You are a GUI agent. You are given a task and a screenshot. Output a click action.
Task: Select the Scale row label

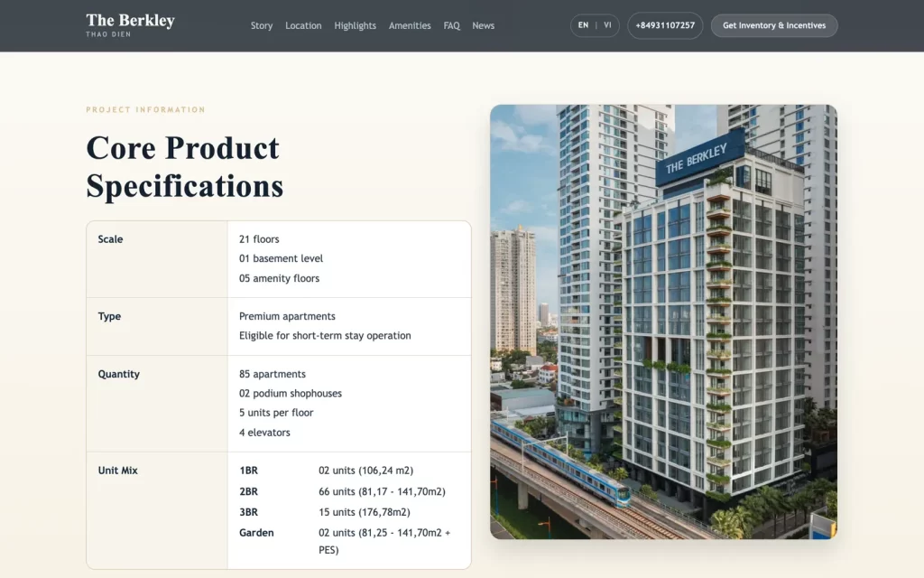click(x=110, y=238)
